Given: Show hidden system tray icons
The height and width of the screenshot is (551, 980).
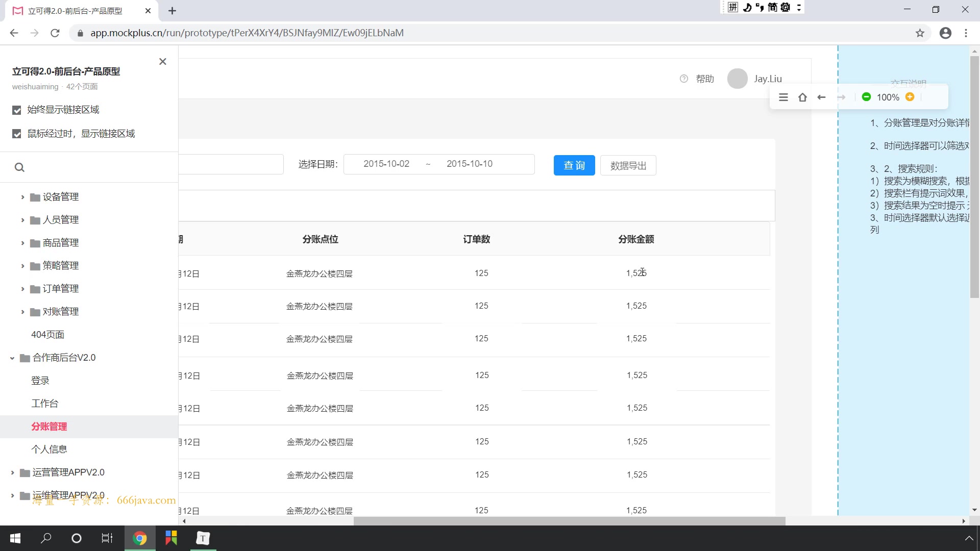Looking at the screenshot, I should tap(969, 538).
